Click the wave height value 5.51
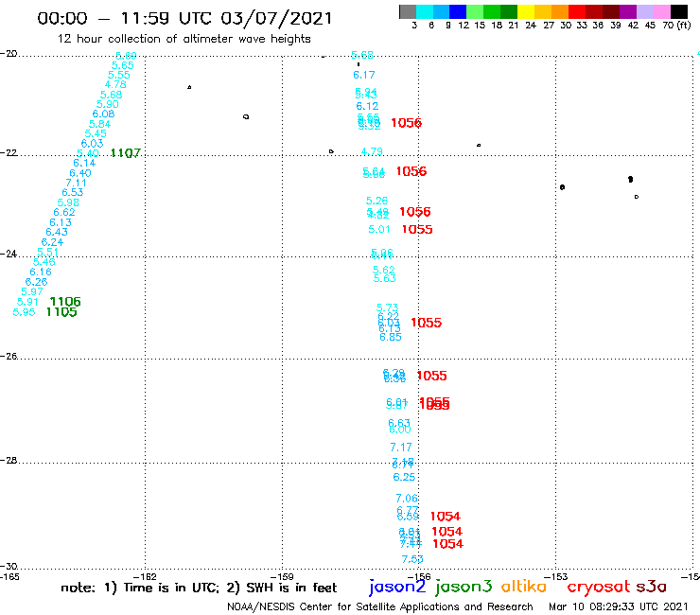Screen dimensions: 700x615 point(47,252)
